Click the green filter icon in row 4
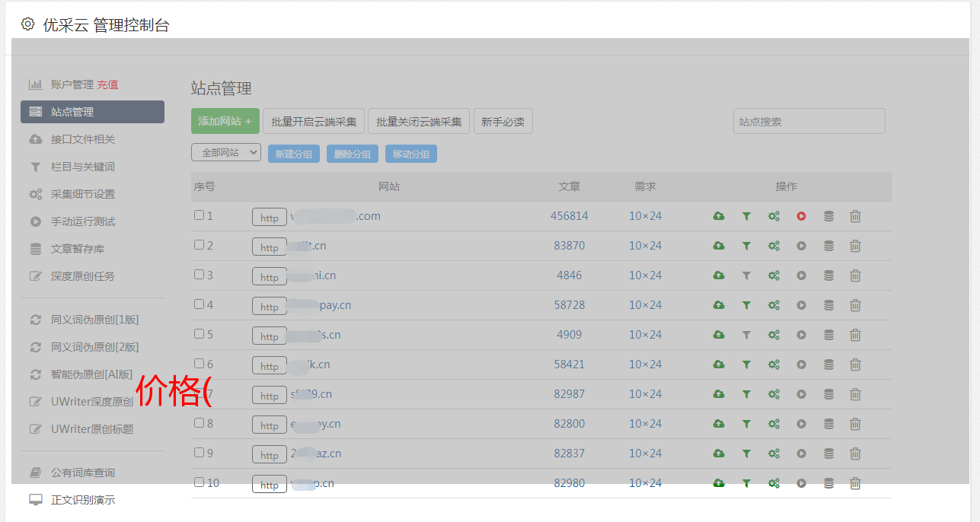 (x=746, y=305)
